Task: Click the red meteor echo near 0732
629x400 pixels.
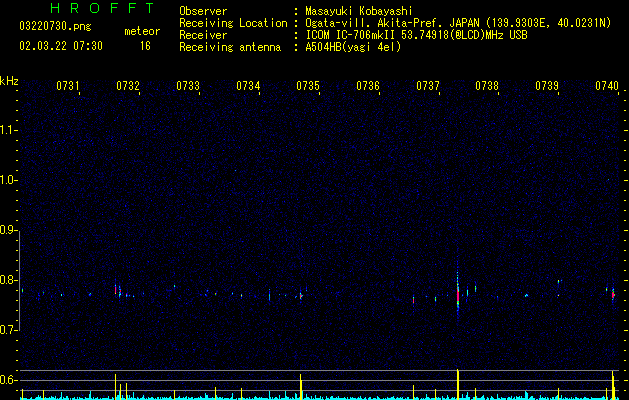Action: [116, 289]
